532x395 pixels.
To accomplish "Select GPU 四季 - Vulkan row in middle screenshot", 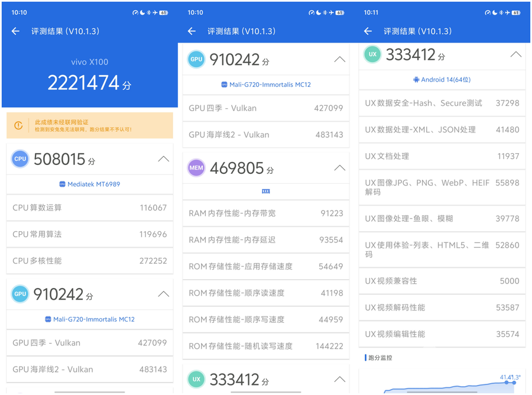I will 265,108.
